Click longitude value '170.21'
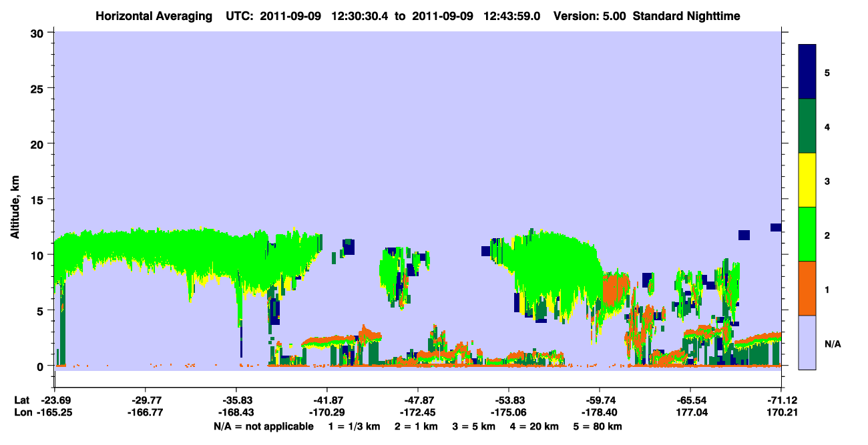This screenshot has height=445, width=868. [781, 412]
